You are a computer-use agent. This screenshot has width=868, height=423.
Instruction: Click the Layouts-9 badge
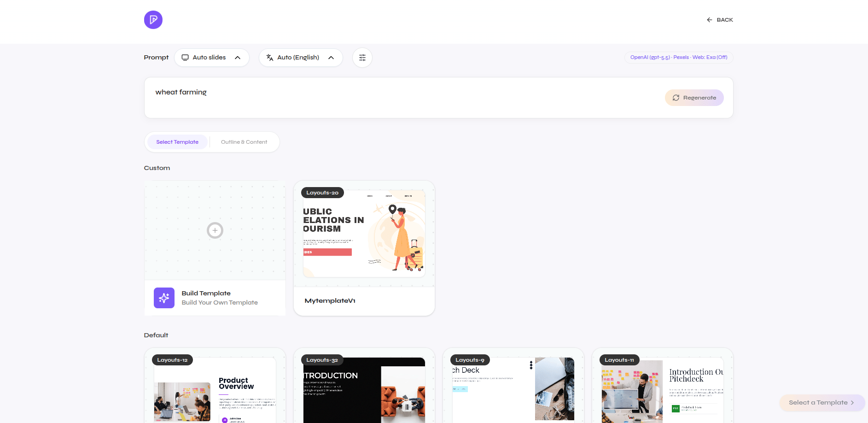point(470,360)
